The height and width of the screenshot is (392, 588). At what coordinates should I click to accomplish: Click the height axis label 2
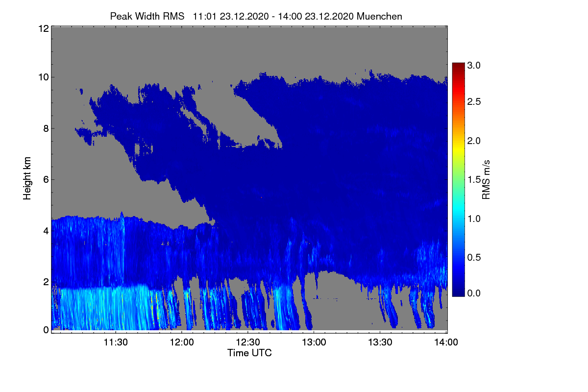[x=45, y=281]
